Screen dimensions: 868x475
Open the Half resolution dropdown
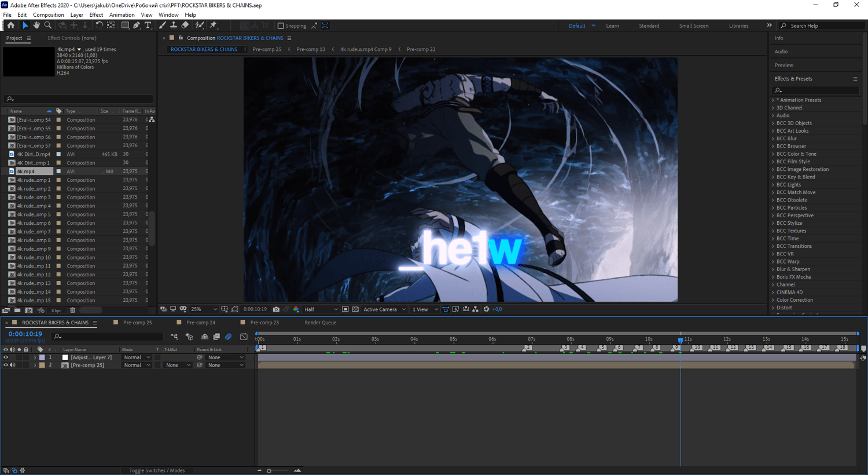point(321,309)
